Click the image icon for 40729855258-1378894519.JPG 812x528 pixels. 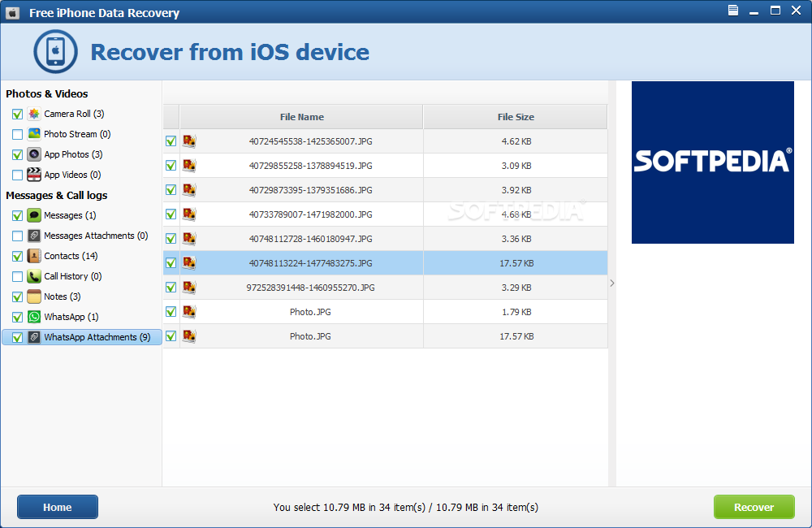(x=189, y=165)
